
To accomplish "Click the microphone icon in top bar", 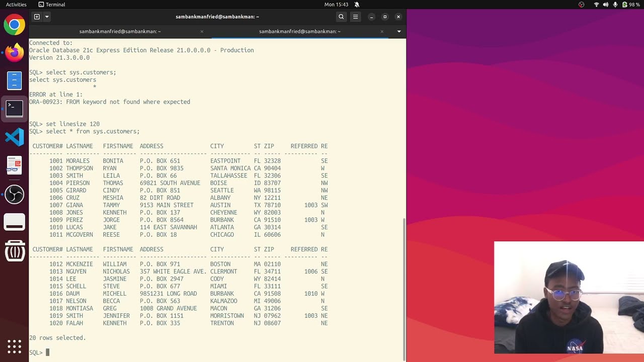I will [x=615, y=5].
